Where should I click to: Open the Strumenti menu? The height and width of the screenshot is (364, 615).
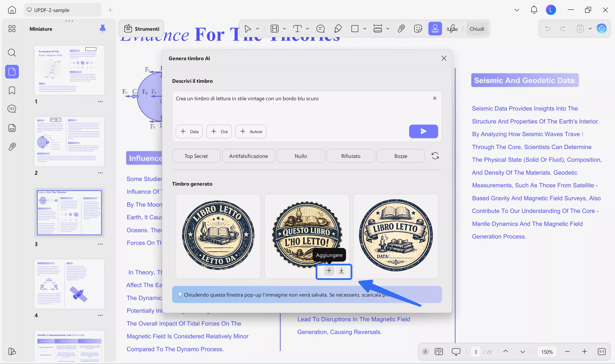coord(142,28)
